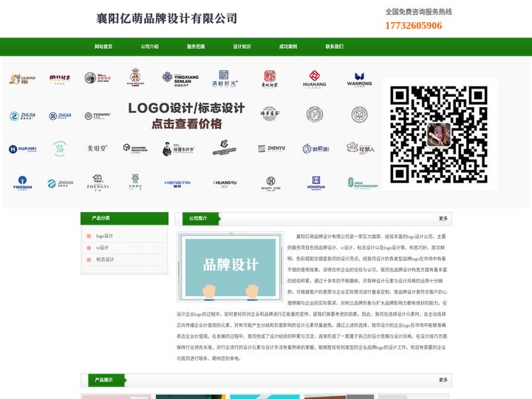Click the BIOTECHNOLOGY logo in the banner
The image size is (532, 399).
363,183
